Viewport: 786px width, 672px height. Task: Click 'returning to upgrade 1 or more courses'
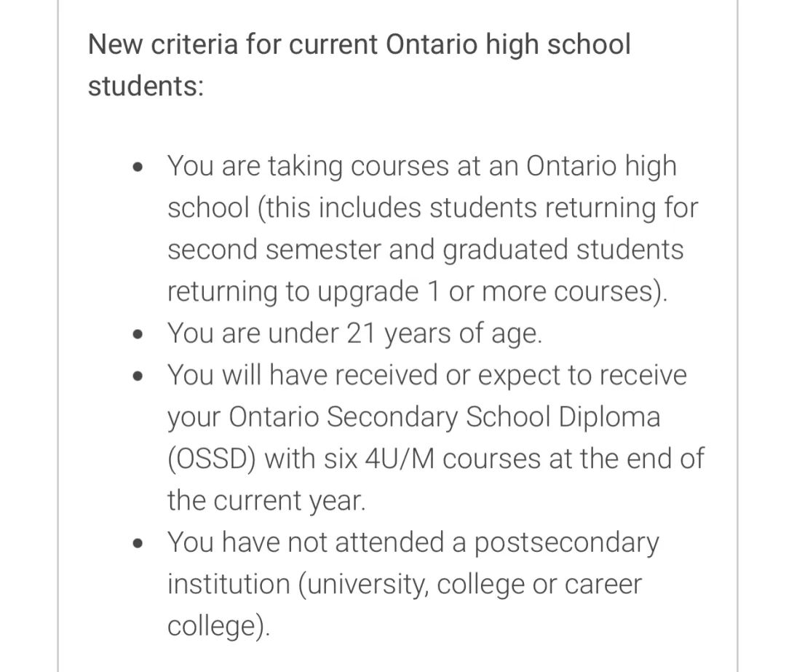(413, 292)
